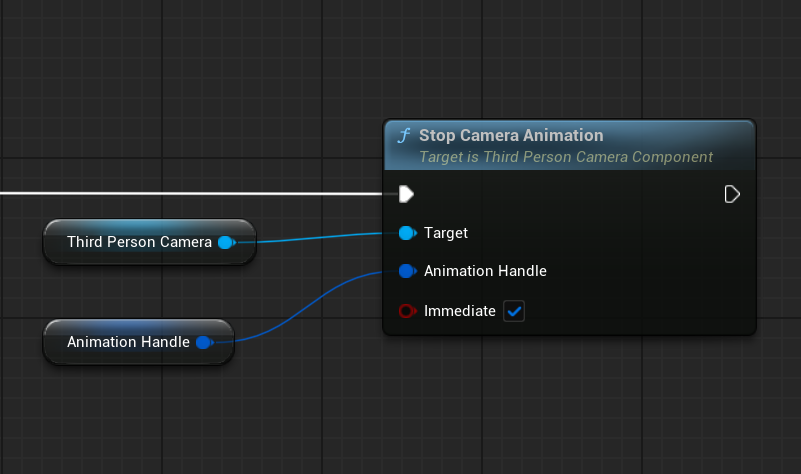Click the Third Person Camera output pin

point(225,242)
